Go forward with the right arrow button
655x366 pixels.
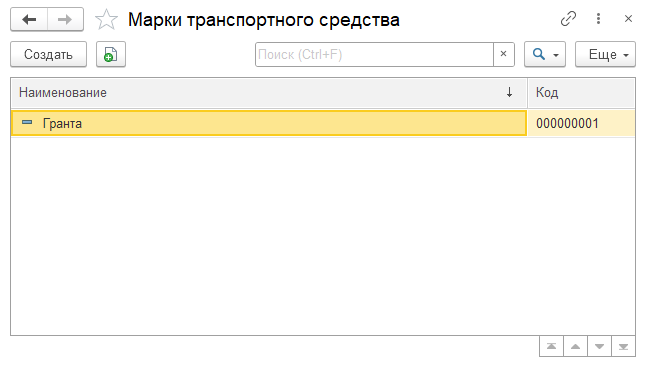tap(65, 19)
